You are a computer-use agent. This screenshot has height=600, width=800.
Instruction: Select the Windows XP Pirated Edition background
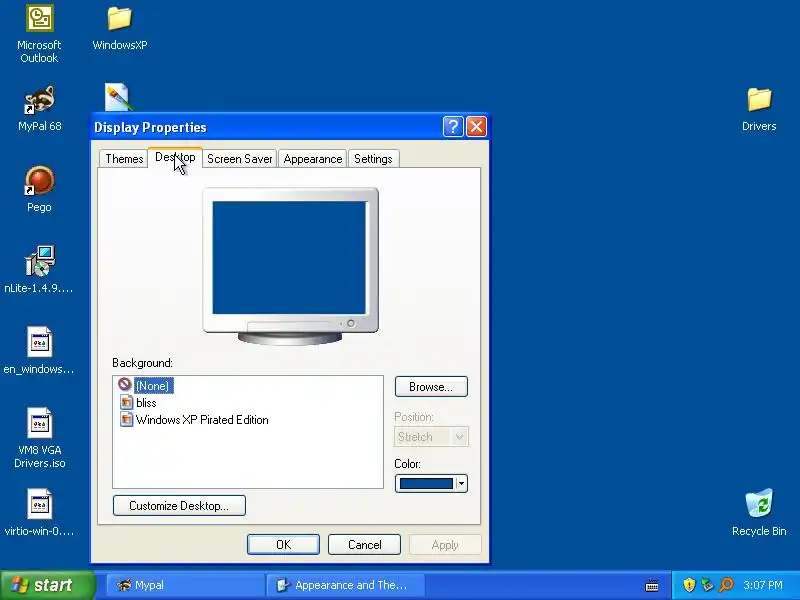point(202,420)
